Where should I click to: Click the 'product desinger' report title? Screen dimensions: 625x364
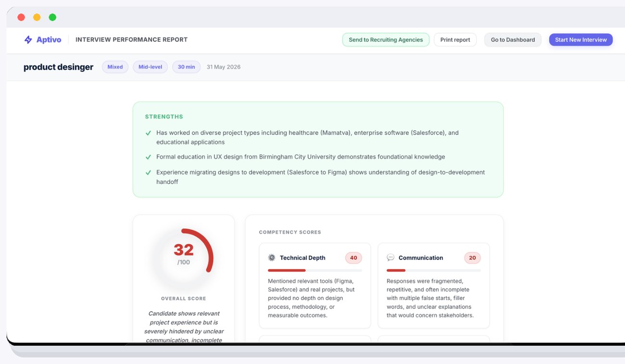[x=58, y=67]
